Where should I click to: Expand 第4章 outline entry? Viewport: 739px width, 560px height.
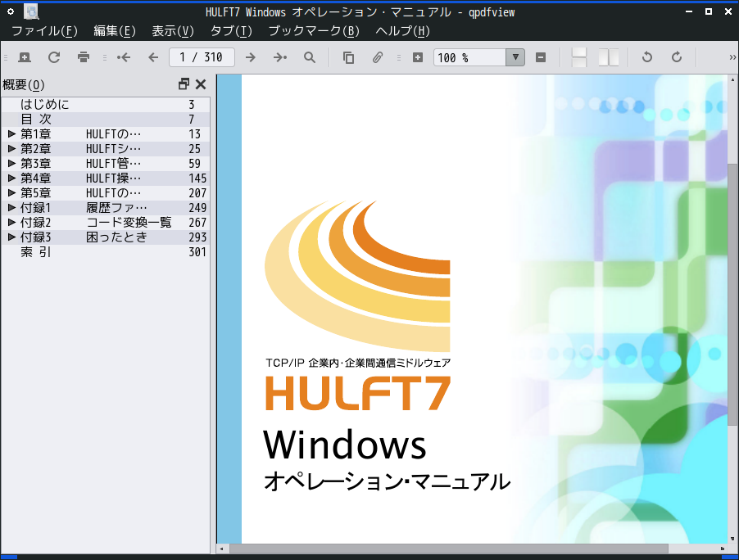click(11, 178)
